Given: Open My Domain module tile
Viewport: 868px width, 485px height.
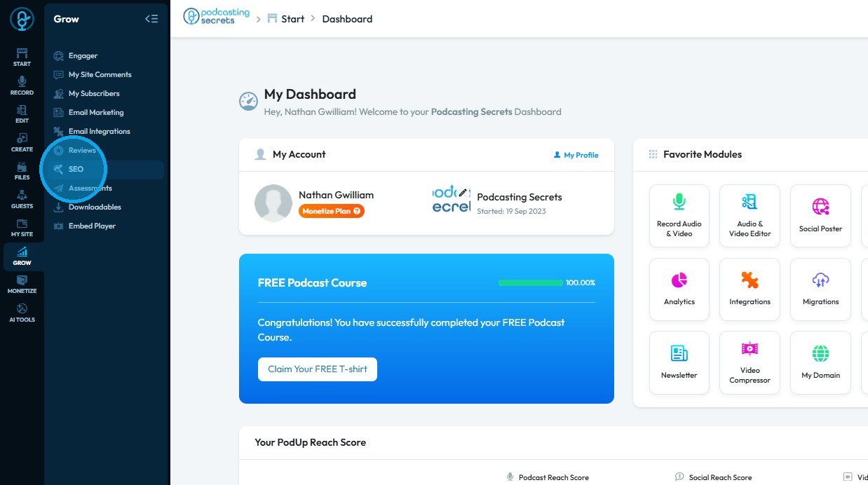Looking at the screenshot, I should pos(820,363).
